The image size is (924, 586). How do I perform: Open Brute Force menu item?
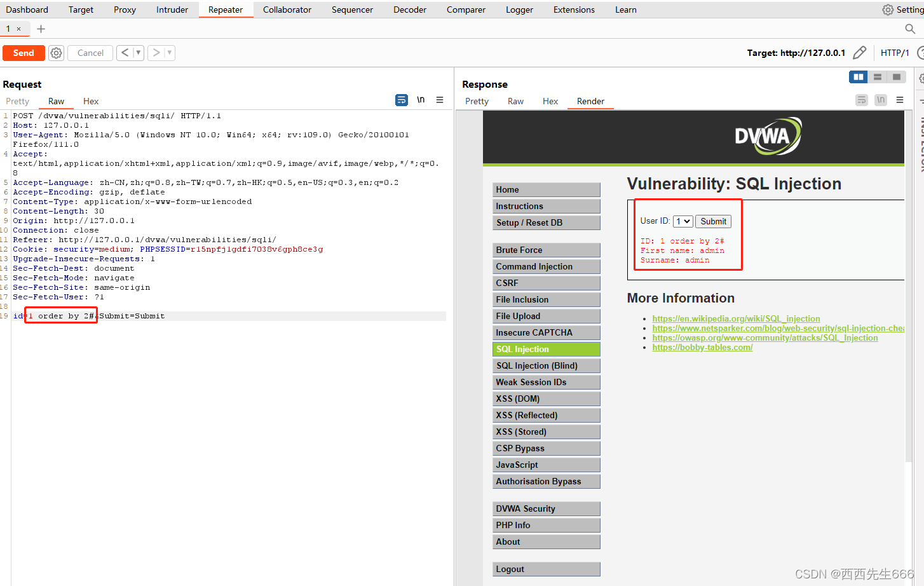tap(547, 250)
